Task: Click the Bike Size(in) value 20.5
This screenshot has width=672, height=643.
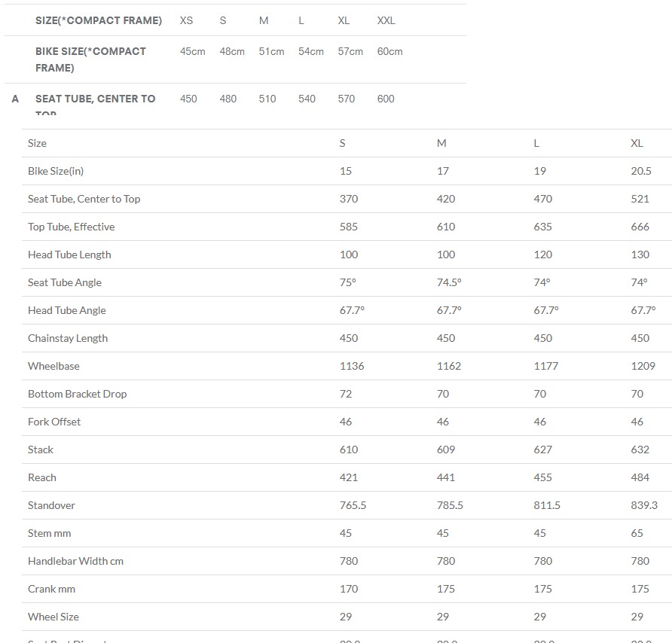Action: coord(640,171)
